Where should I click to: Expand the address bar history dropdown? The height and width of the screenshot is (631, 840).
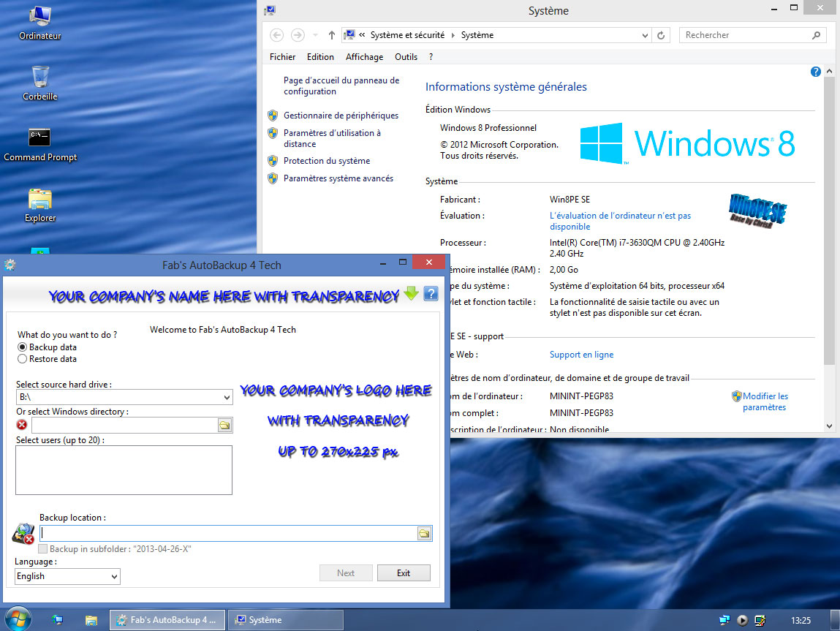coord(645,35)
